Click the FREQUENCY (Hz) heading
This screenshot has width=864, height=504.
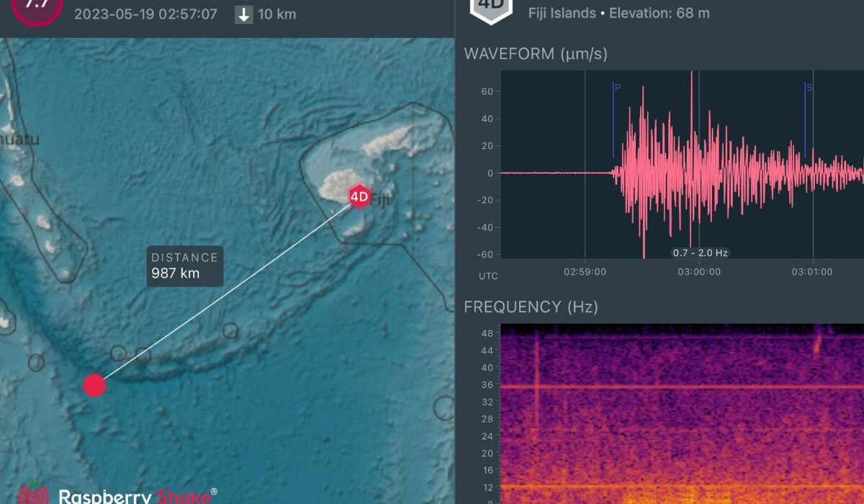tap(531, 307)
